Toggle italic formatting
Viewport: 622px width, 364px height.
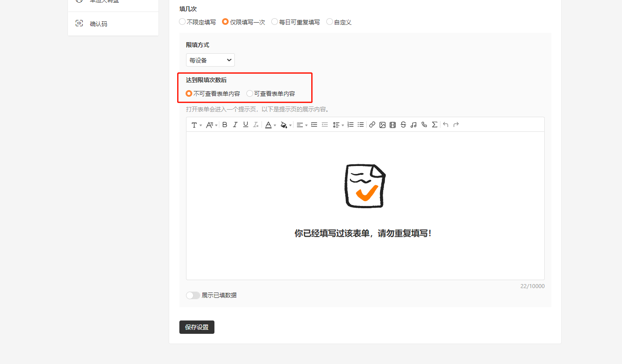click(x=235, y=125)
